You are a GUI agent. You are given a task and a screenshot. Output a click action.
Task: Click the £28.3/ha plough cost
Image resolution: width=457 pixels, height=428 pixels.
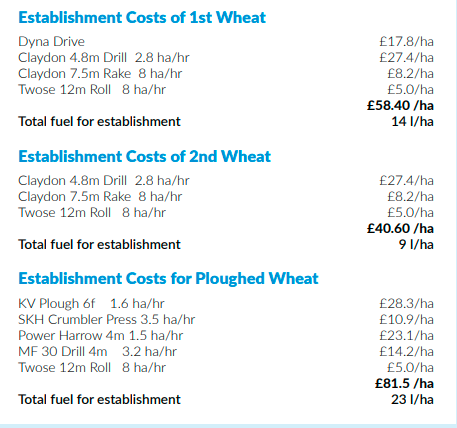click(x=406, y=303)
